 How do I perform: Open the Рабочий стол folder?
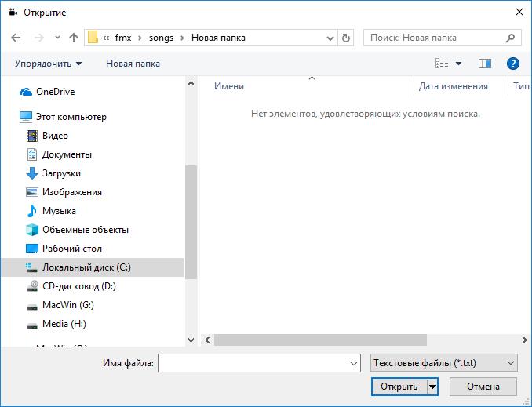pos(72,249)
